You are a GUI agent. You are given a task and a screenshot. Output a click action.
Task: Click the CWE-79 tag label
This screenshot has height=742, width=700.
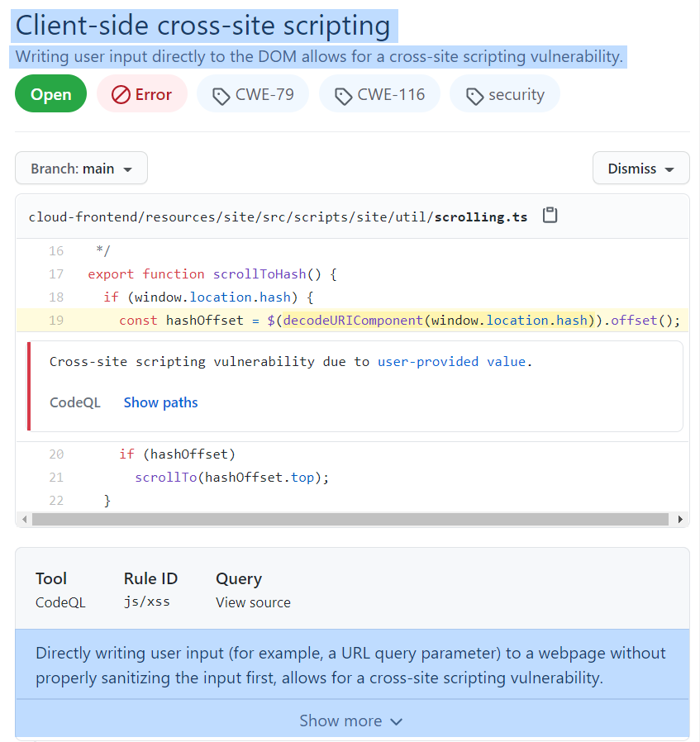coord(253,94)
